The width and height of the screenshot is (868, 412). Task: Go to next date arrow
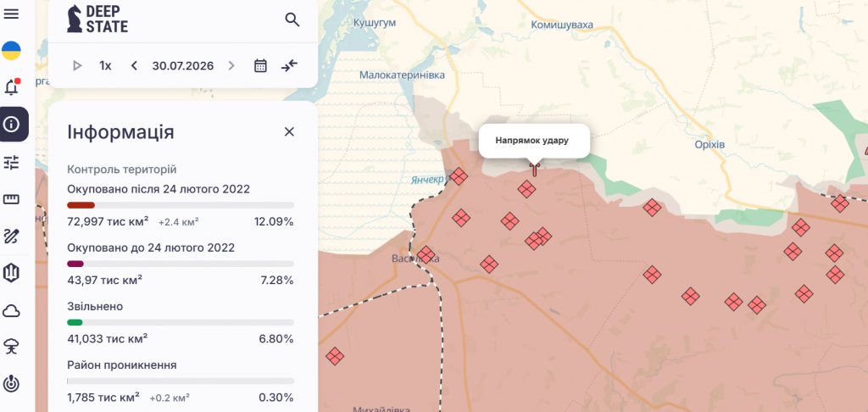point(231,66)
